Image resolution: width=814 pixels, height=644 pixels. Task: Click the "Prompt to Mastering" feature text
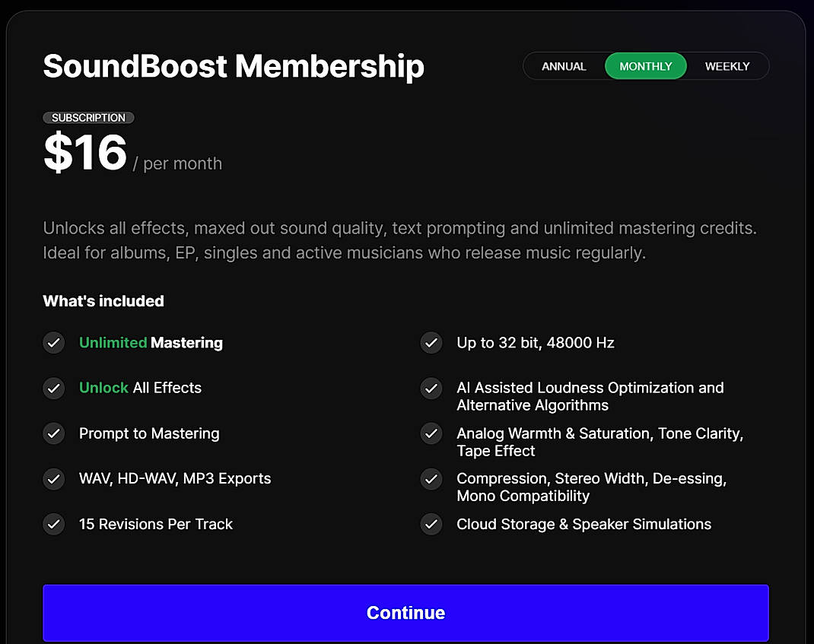point(149,433)
